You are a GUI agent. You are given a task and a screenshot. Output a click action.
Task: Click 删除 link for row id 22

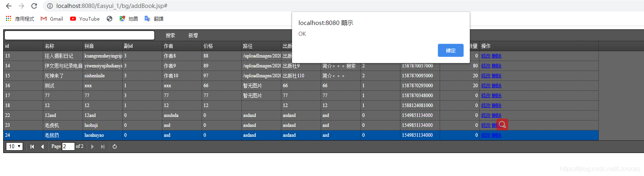[496, 115]
